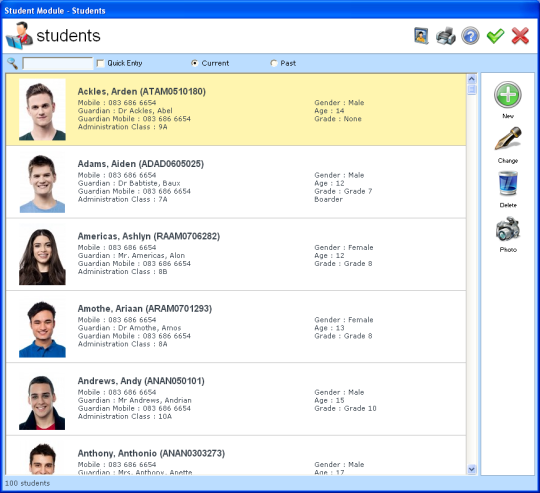Click the text 'Grade : Grade 7'
Viewport: 540px width, 493px height.
343,191
